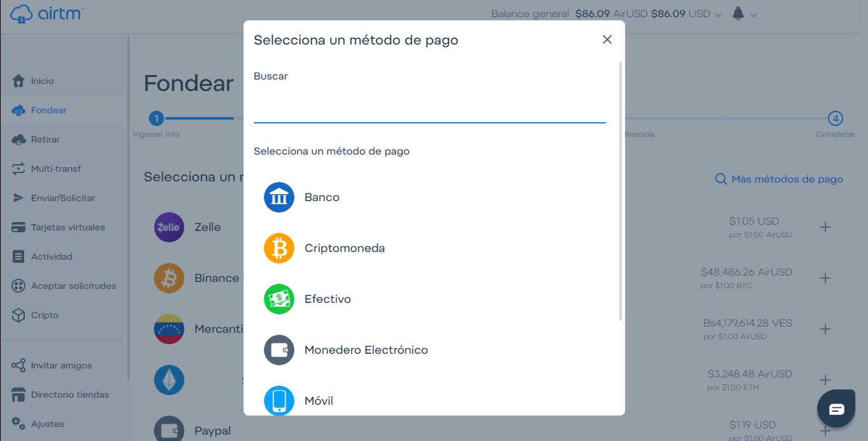The image size is (868, 441).
Task: Click the Ethereum logo icon
Action: [169, 380]
